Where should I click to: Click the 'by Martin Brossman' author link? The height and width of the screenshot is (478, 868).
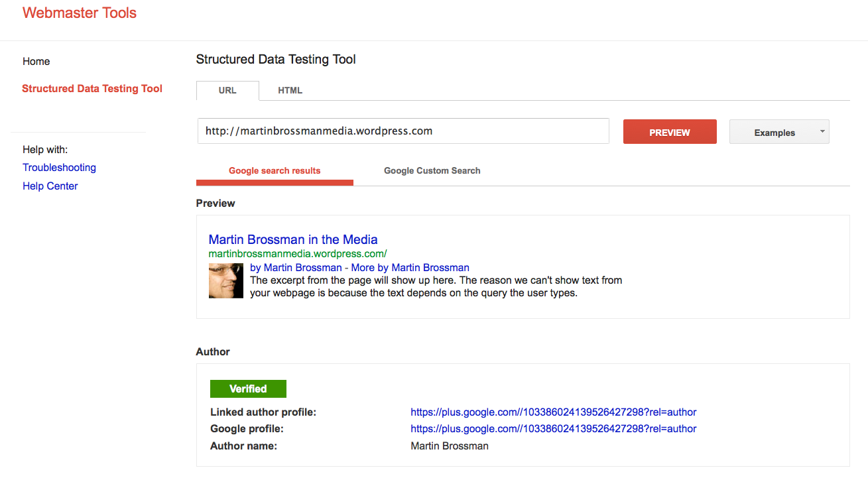(296, 268)
